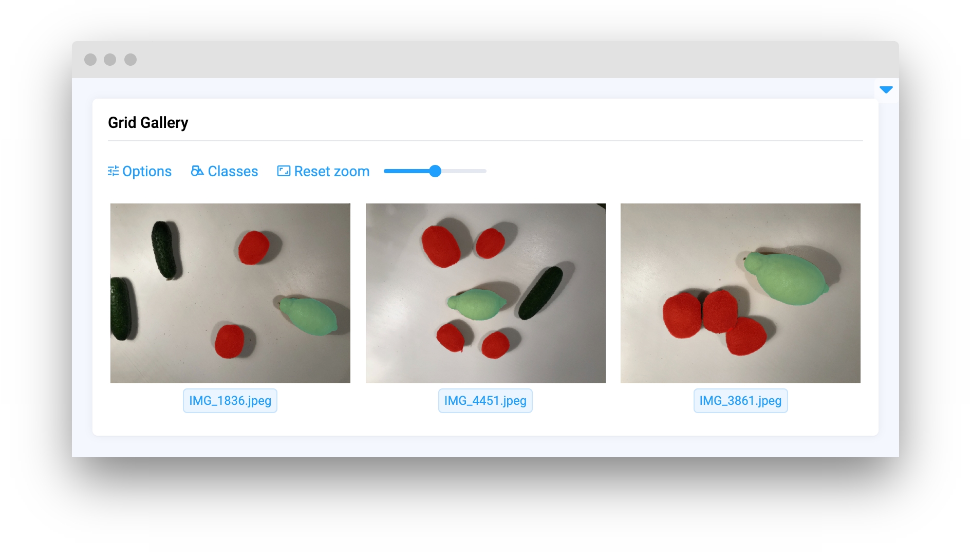The image size is (971, 560).
Task: Click the unfilled right end of the zoom slider
Action: [464, 171]
